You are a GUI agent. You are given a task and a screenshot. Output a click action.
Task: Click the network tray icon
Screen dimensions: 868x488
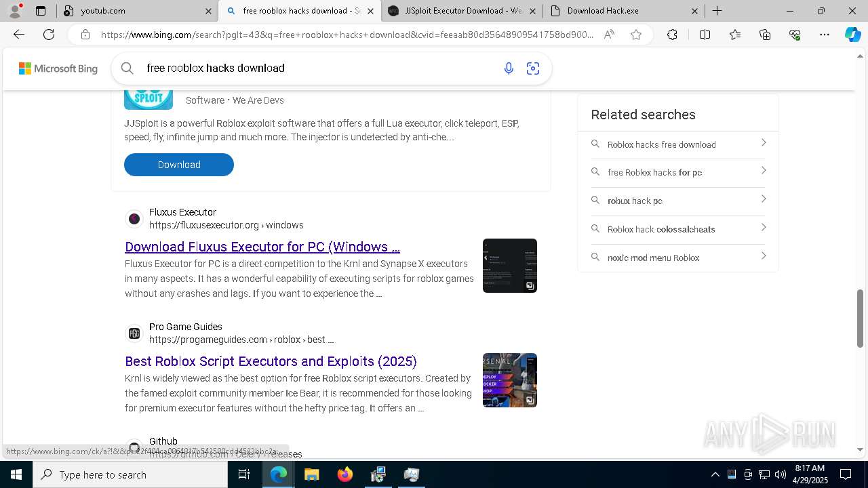[764, 474]
